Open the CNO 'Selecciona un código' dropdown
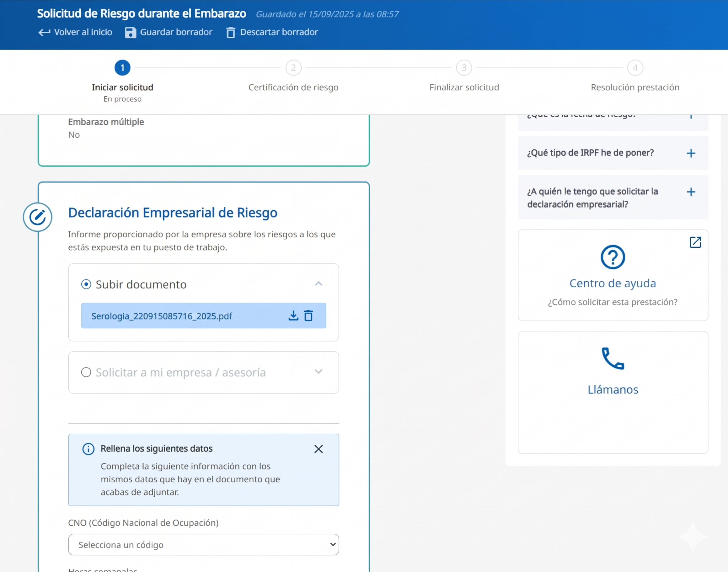Viewport: 728px width, 572px height. [x=203, y=544]
